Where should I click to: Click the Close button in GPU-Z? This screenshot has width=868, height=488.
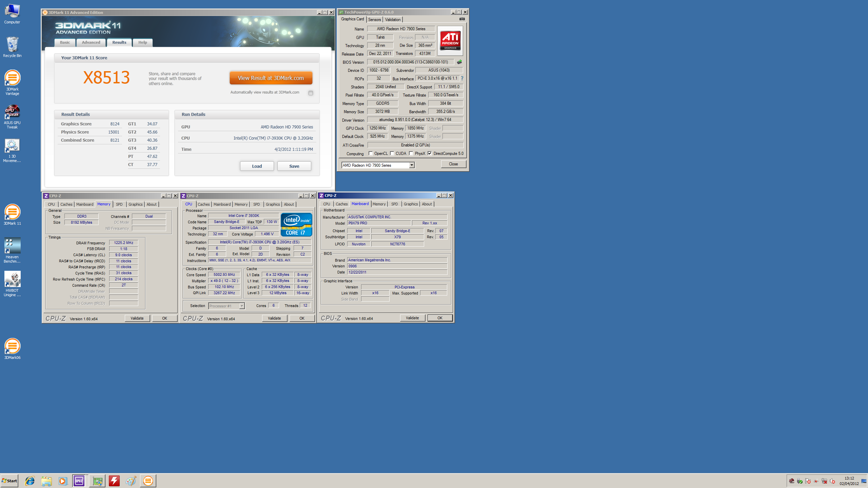(x=453, y=164)
